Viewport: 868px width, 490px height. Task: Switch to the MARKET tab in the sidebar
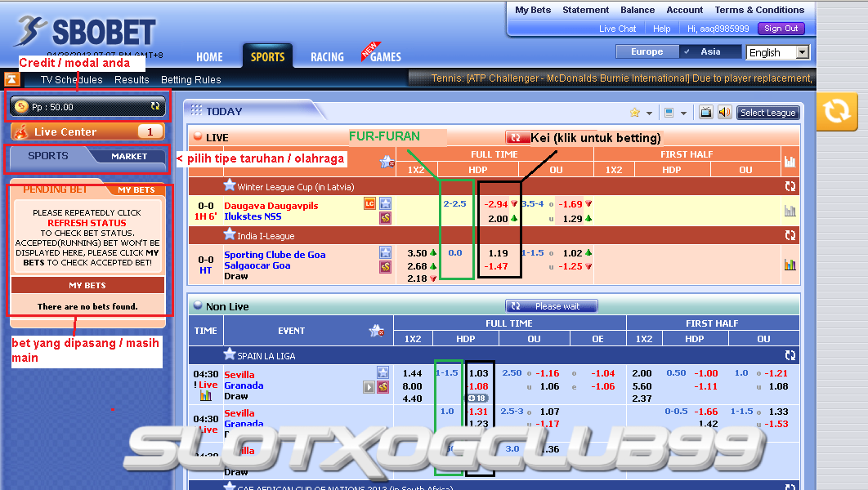(129, 157)
